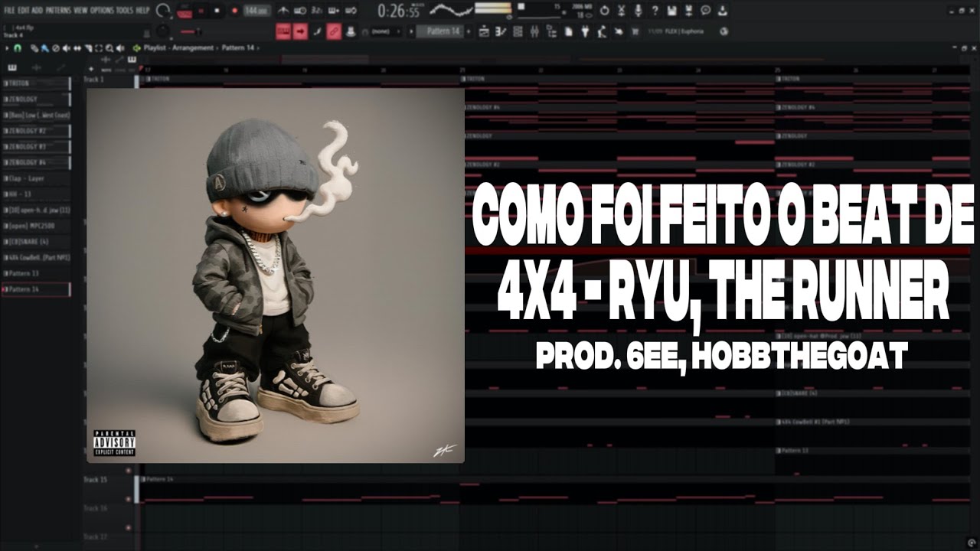Click the undo history circular arrow icon
The width and height of the screenshot is (980, 551).
pos(605,11)
